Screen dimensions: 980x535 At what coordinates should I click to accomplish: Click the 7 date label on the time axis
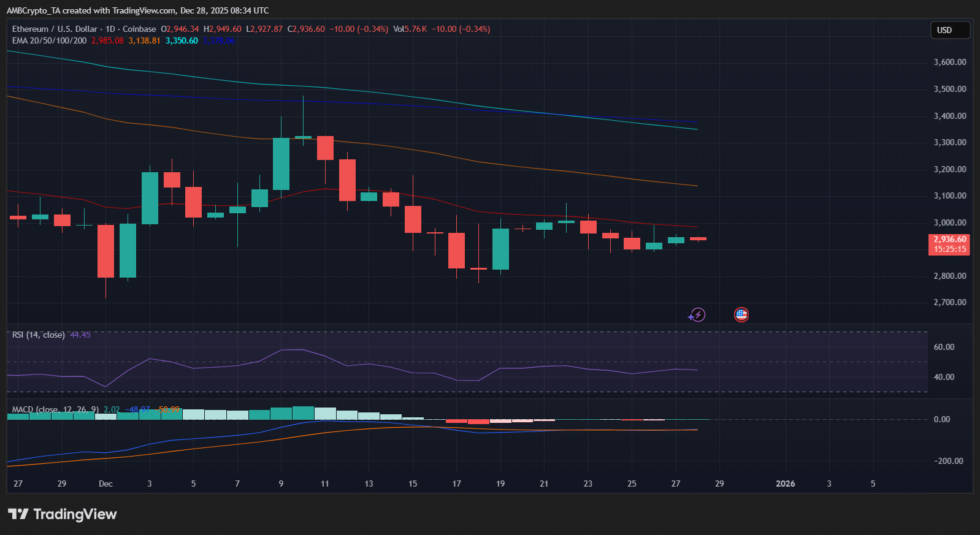237,484
